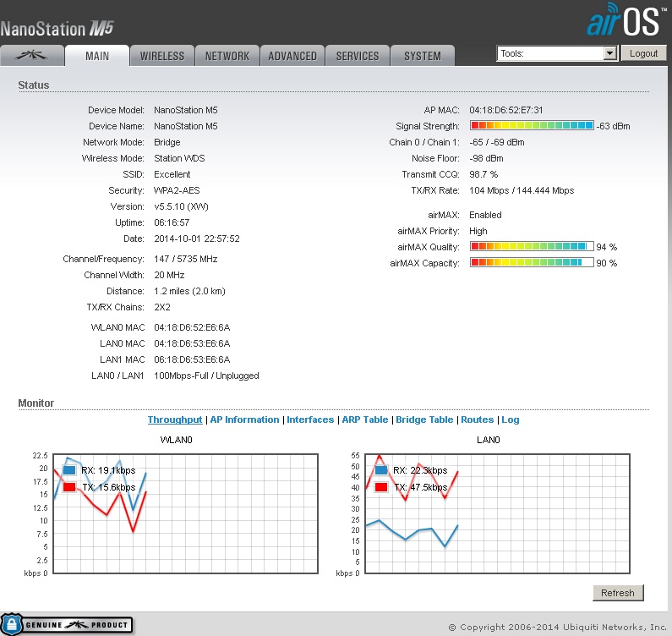672x636 pixels.
Task: Click the Signal Strength bar
Action: click(x=532, y=126)
